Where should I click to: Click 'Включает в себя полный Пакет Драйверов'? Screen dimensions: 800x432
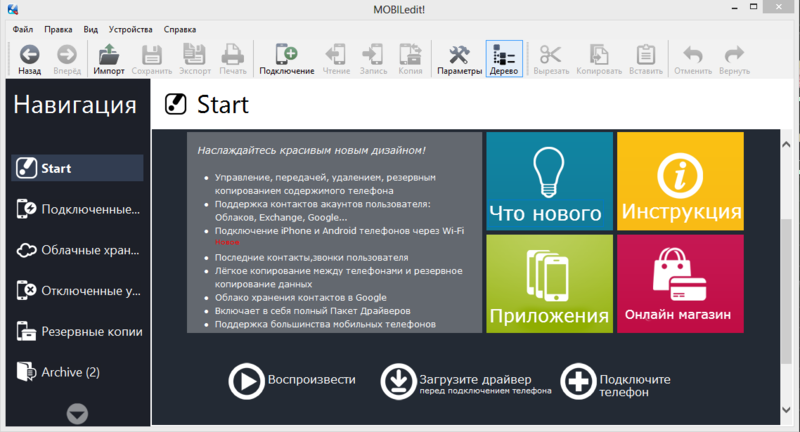pos(312,311)
